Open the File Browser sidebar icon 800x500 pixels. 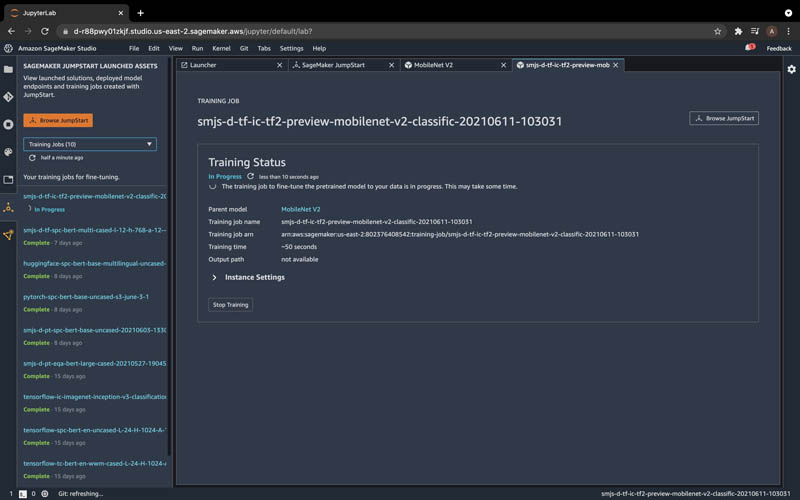tap(8, 69)
